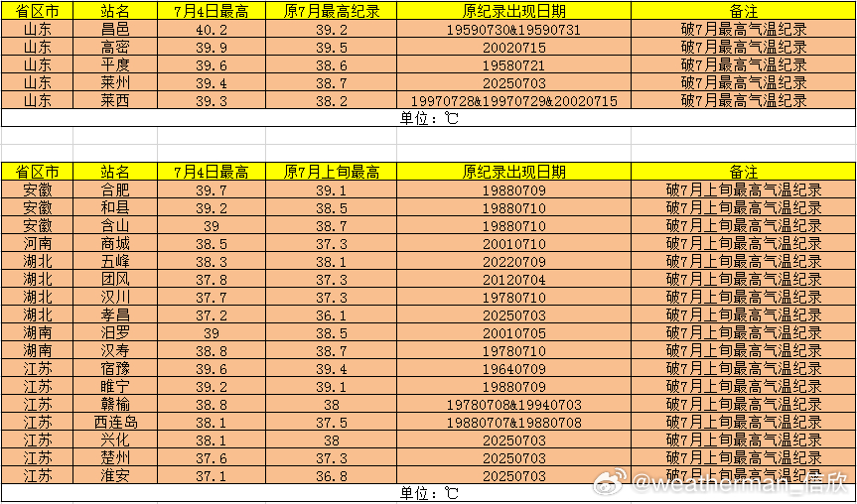Select the 团风 station cell
The image size is (857, 504).
[x=115, y=279]
